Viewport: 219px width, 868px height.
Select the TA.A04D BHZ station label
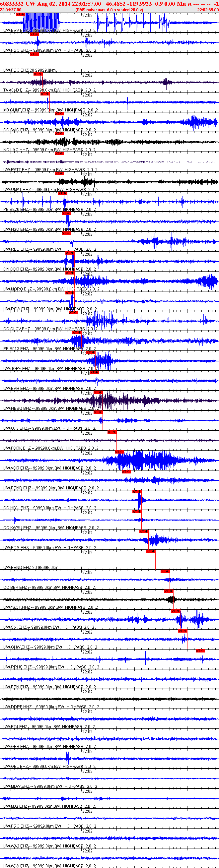(49, 90)
